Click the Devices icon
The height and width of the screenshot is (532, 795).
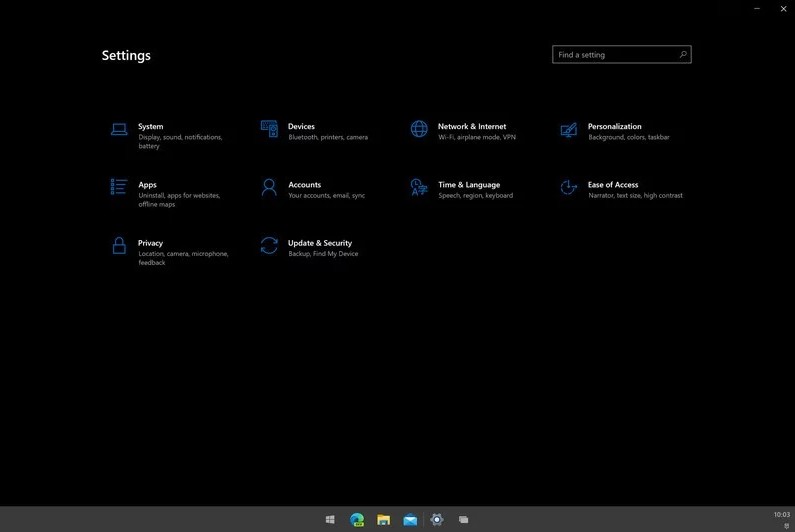(269, 129)
